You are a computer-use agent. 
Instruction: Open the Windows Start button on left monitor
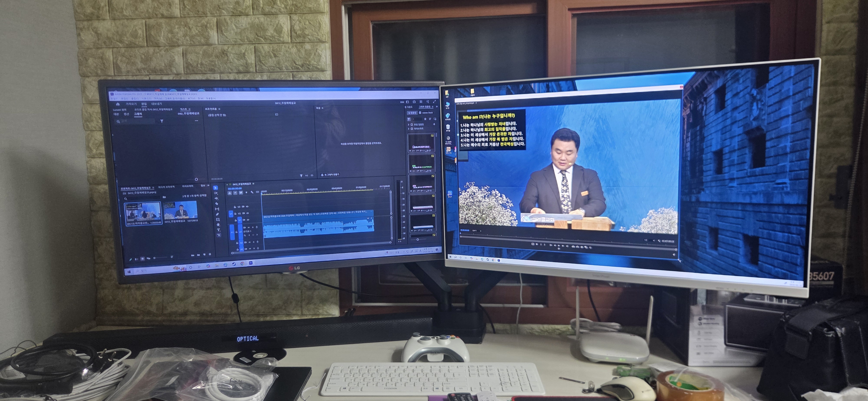[129, 272]
